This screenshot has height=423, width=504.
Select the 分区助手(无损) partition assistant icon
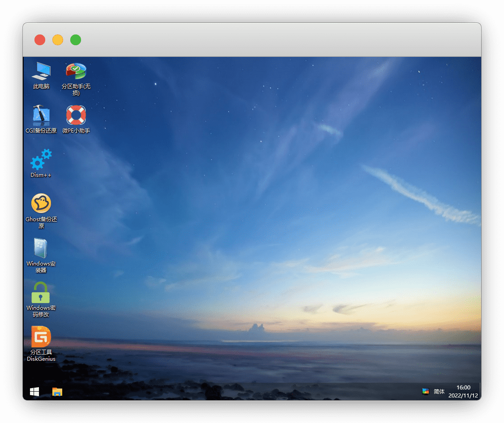[76, 72]
